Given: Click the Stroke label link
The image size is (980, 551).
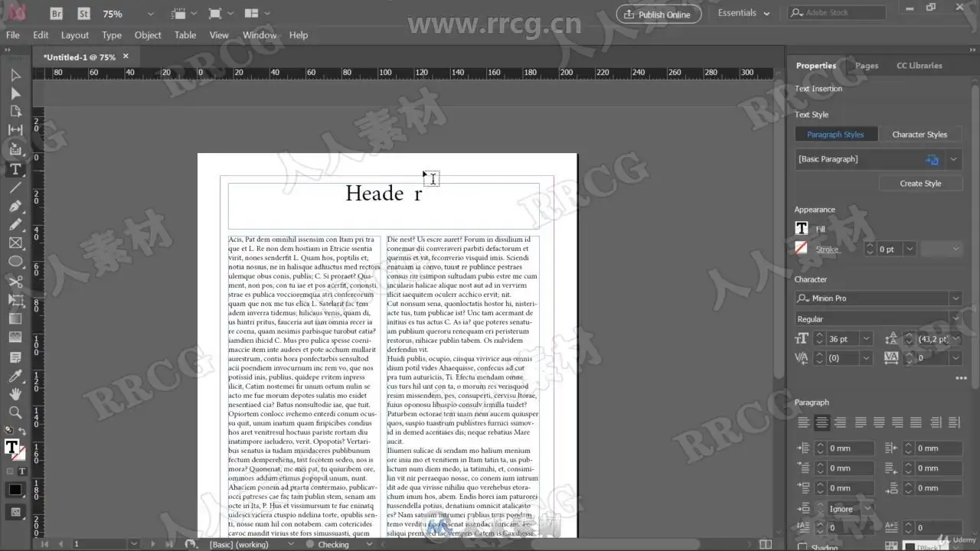Looking at the screenshot, I should tap(827, 249).
